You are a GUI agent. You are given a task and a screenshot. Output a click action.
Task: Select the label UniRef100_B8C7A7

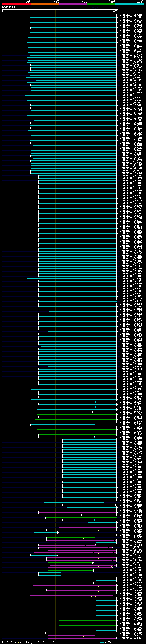click(131, 633)
